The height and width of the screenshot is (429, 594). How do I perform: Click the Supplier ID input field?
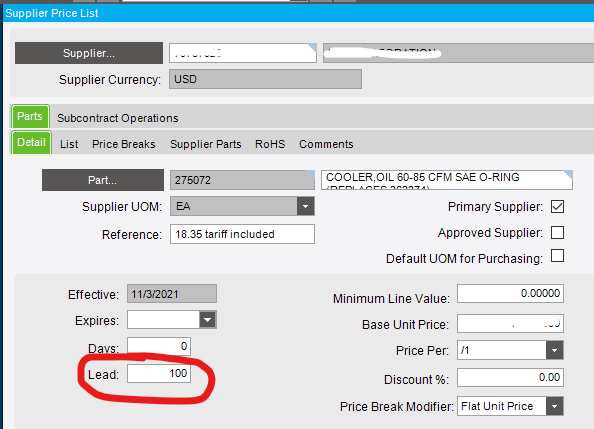(x=243, y=53)
